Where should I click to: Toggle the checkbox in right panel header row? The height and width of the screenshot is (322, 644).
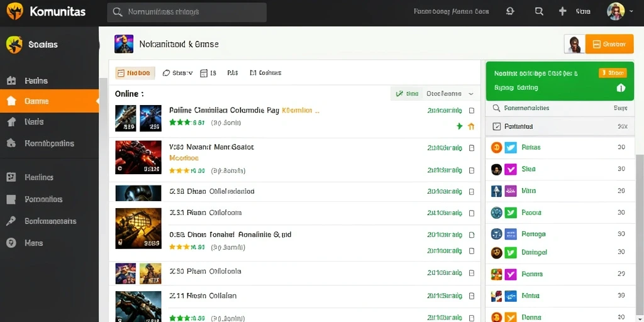click(497, 126)
